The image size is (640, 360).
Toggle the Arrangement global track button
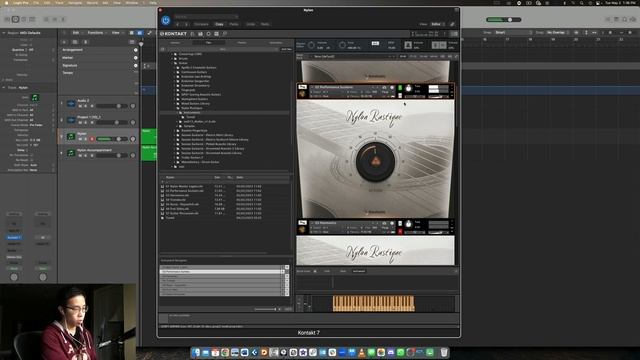click(136, 50)
